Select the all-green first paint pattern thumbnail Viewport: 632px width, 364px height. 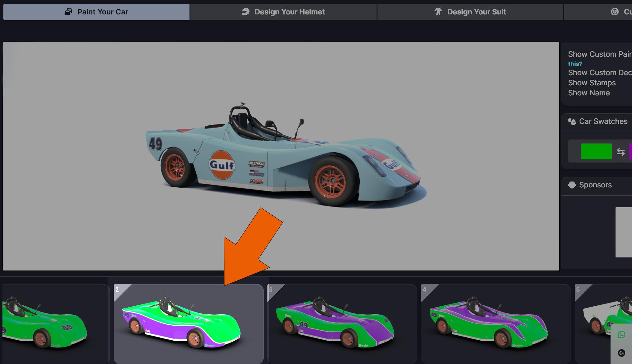click(56, 324)
